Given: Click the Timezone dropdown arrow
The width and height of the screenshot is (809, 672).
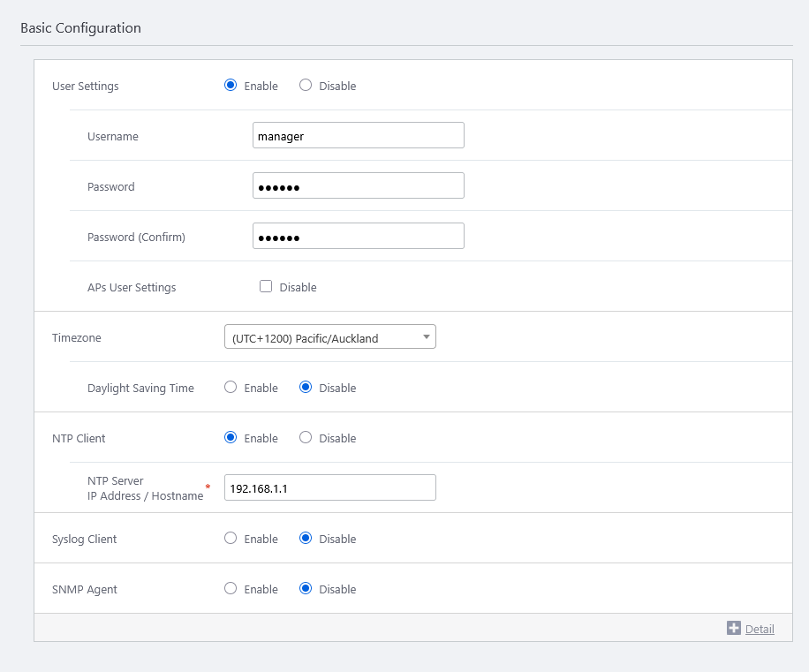Looking at the screenshot, I should [427, 337].
